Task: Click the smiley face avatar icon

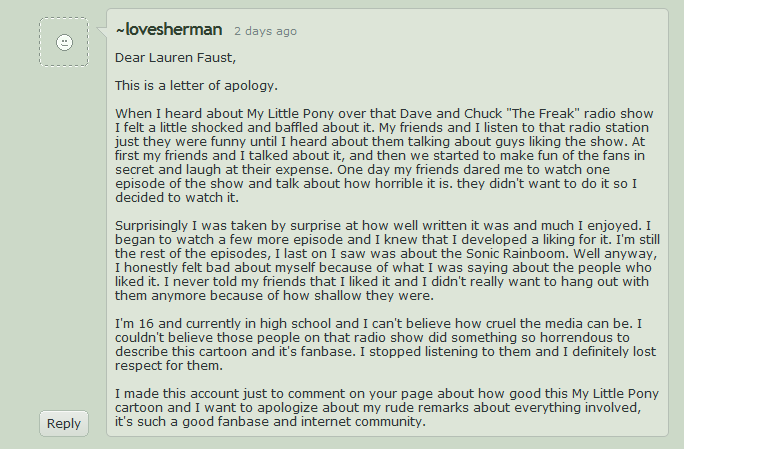Action: point(63,42)
